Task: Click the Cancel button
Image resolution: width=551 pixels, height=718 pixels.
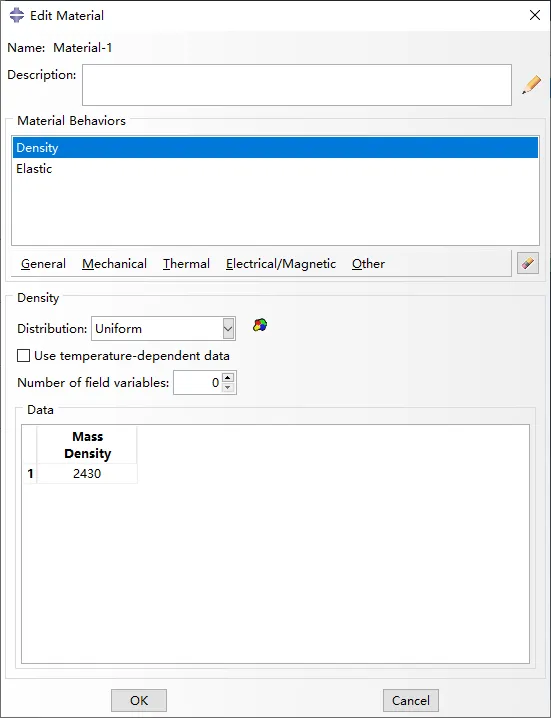Action: pos(411,701)
